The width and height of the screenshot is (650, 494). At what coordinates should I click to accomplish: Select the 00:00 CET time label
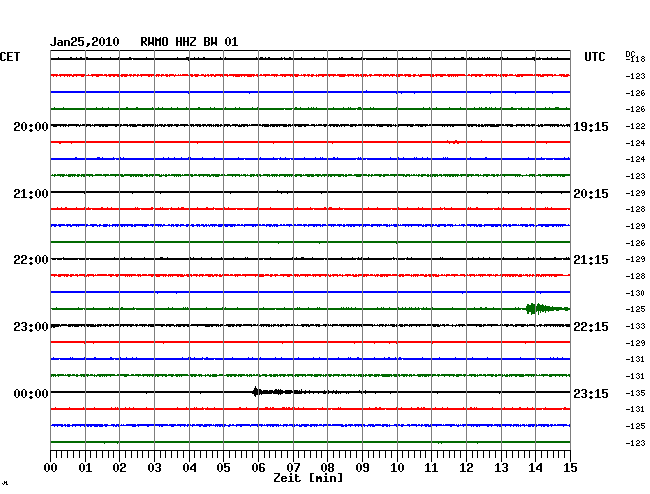tap(31, 393)
